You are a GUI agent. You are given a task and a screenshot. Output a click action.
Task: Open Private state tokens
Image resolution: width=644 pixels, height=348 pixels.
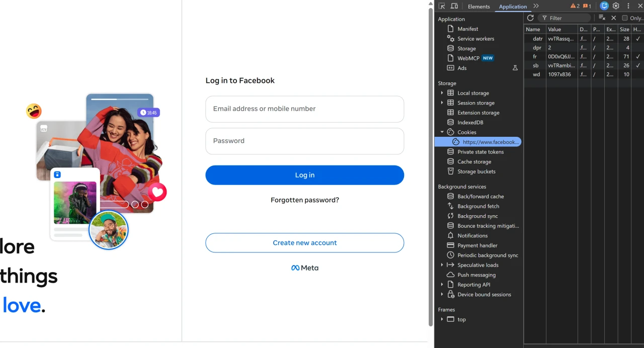[x=480, y=152]
